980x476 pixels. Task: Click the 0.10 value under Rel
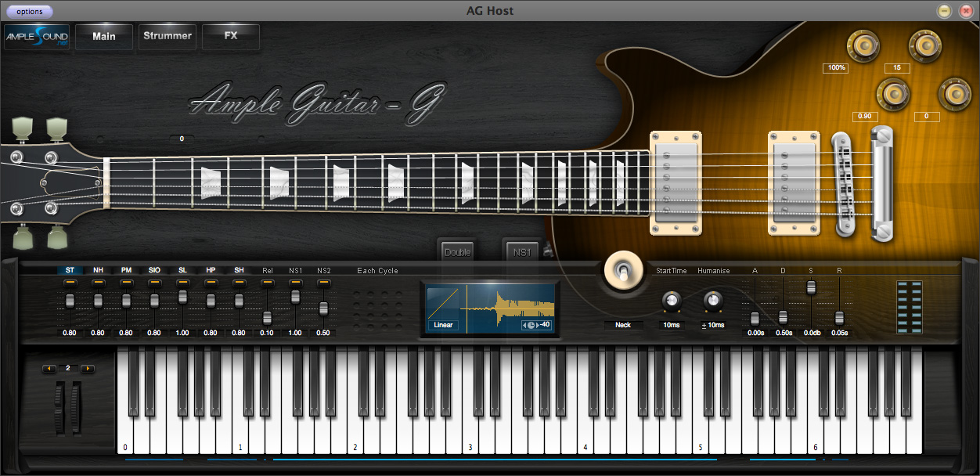[267, 333]
